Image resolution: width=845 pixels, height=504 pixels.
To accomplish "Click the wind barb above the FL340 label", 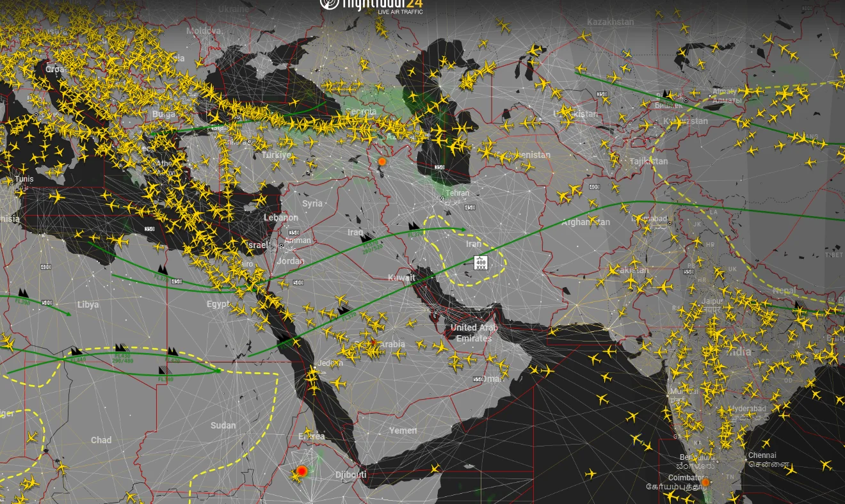I will pos(164,370).
